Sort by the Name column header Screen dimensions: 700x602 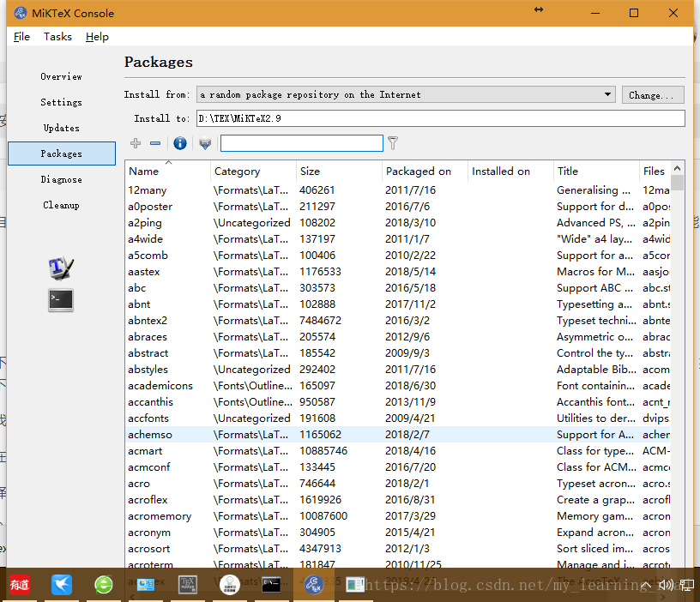(x=167, y=172)
